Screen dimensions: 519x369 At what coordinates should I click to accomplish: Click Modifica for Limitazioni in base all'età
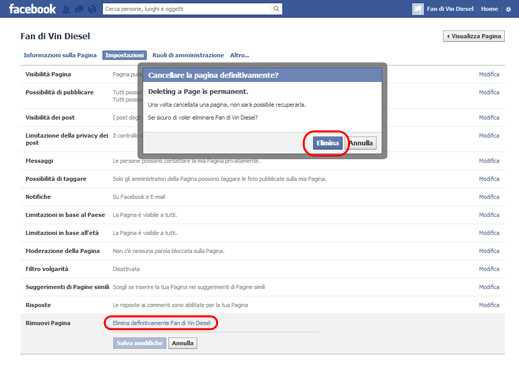tap(489, 233)
